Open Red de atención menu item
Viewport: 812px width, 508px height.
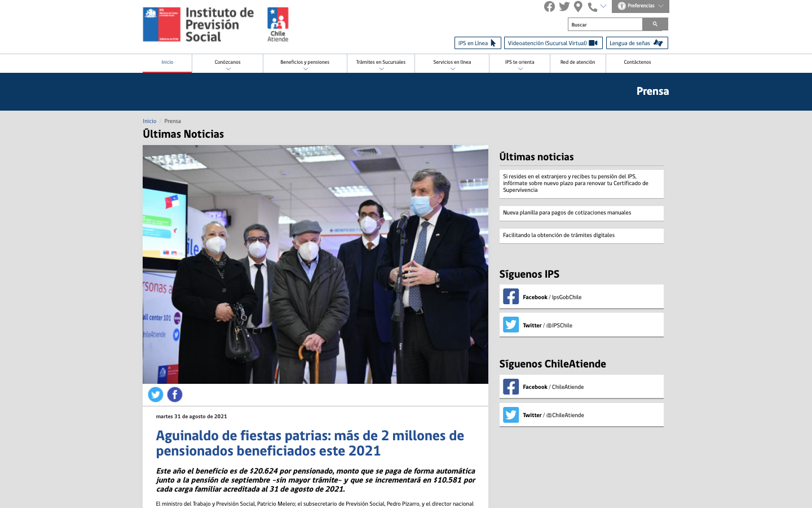(x=578, y=63)
